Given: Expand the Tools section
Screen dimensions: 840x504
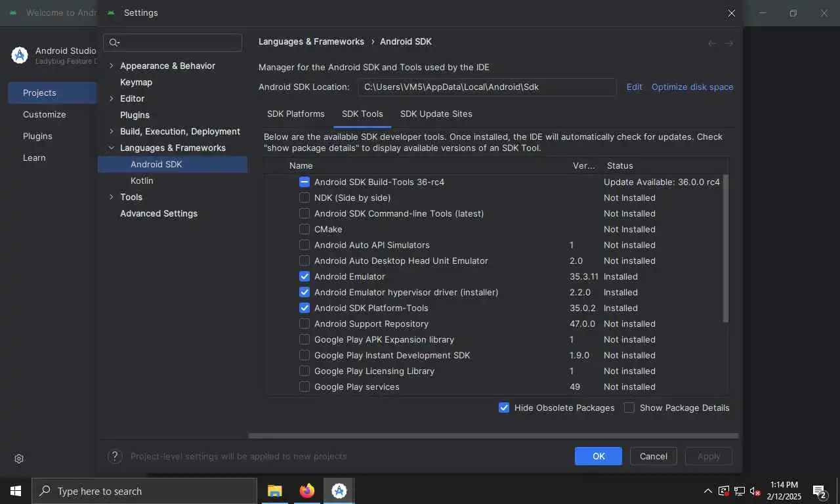Looking at the screenshot, I should [x=111, y=197].
